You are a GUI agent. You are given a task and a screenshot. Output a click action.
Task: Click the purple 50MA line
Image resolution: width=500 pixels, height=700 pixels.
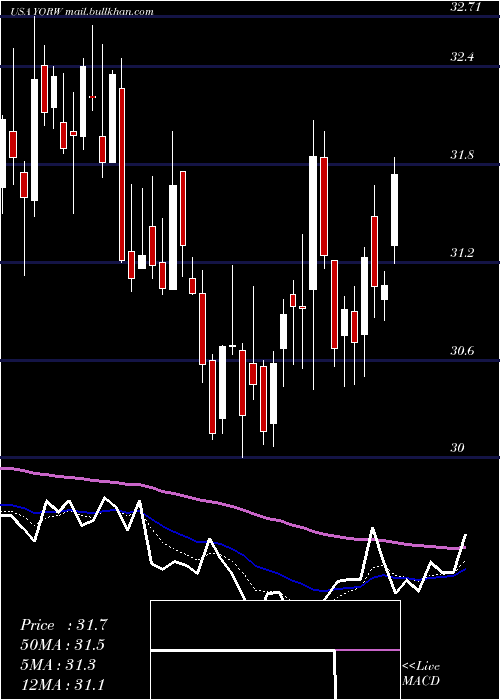click(x=232, y=506)
